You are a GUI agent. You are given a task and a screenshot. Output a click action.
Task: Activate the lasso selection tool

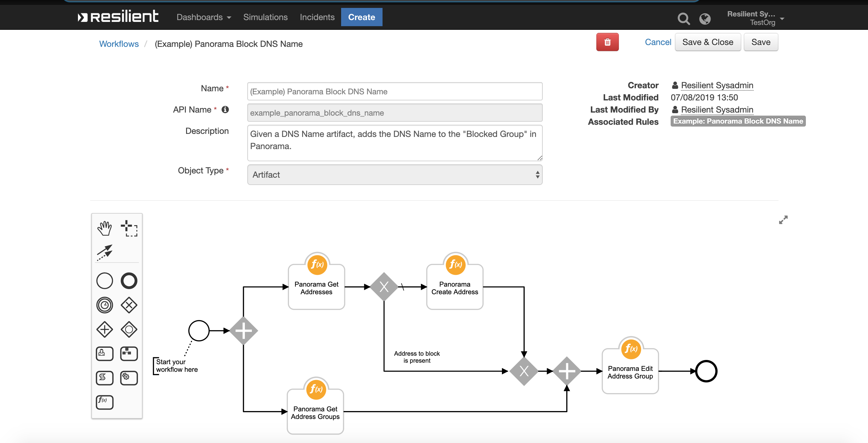[129, 228]
